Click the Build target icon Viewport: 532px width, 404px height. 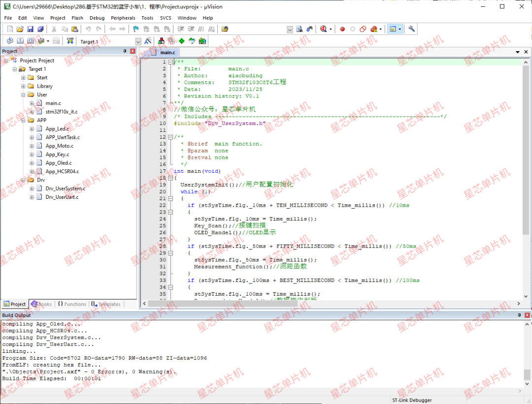point(20,41)
